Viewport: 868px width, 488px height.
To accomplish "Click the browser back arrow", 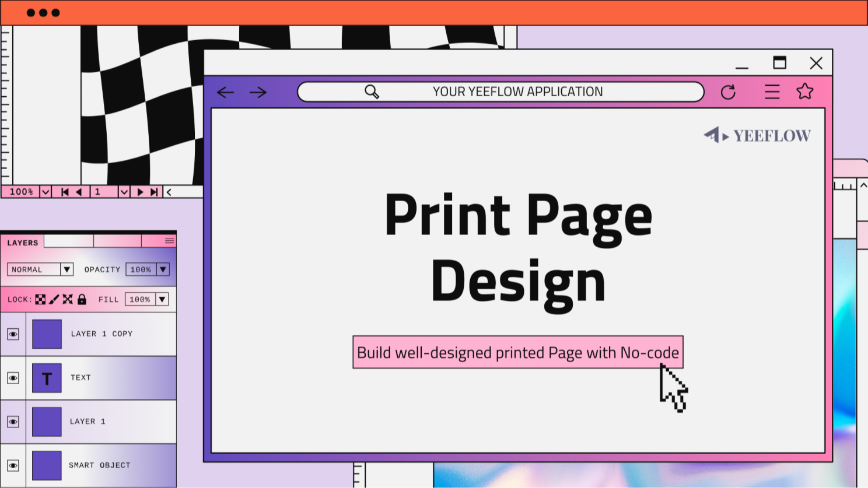I will pyautogui.click(x=225, y=92).
